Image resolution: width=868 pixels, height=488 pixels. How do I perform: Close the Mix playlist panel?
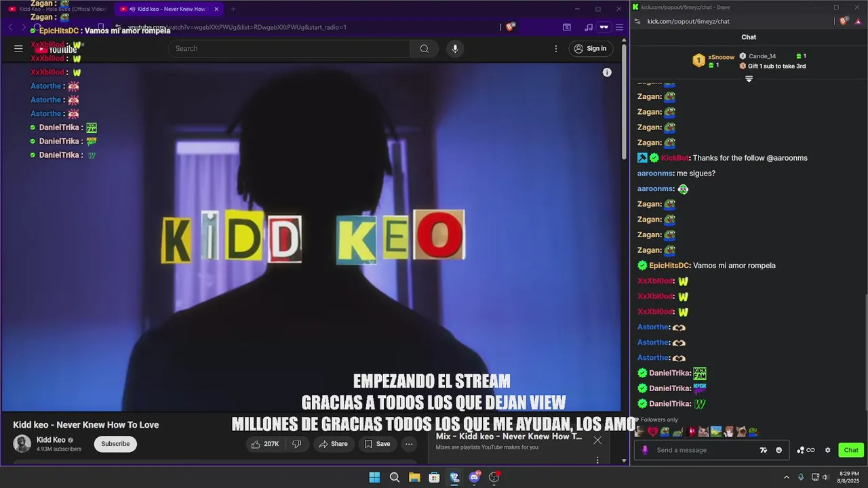click(x=597, y=440)
